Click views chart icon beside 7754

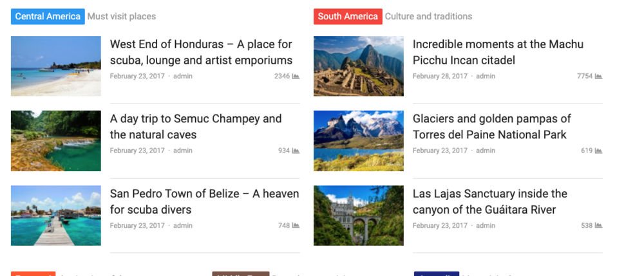click(598, 77)
